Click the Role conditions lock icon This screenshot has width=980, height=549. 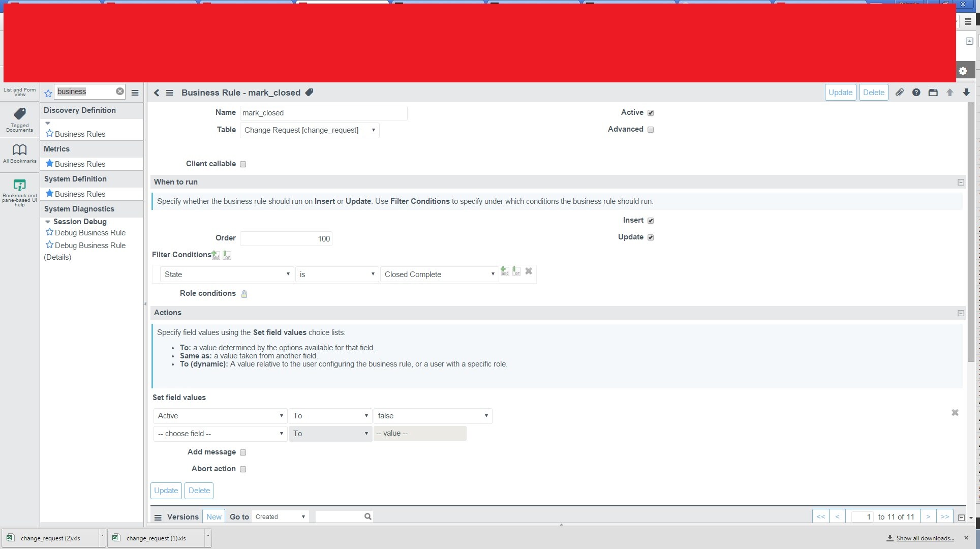(x=244, y=294)
